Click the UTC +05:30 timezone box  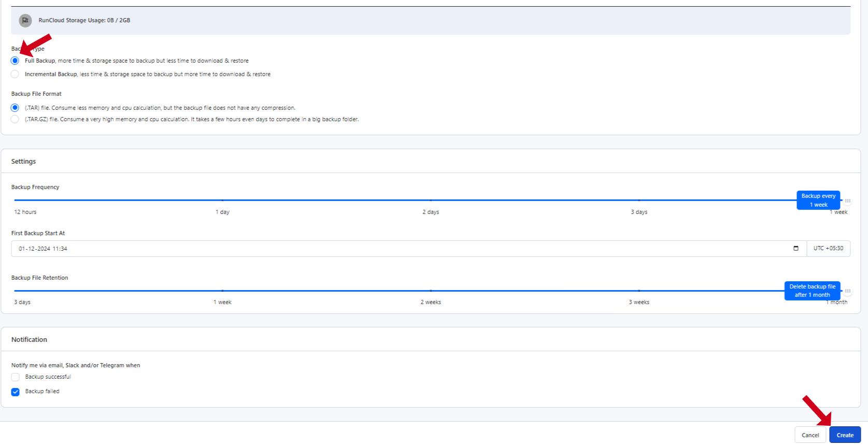point(828,249)
